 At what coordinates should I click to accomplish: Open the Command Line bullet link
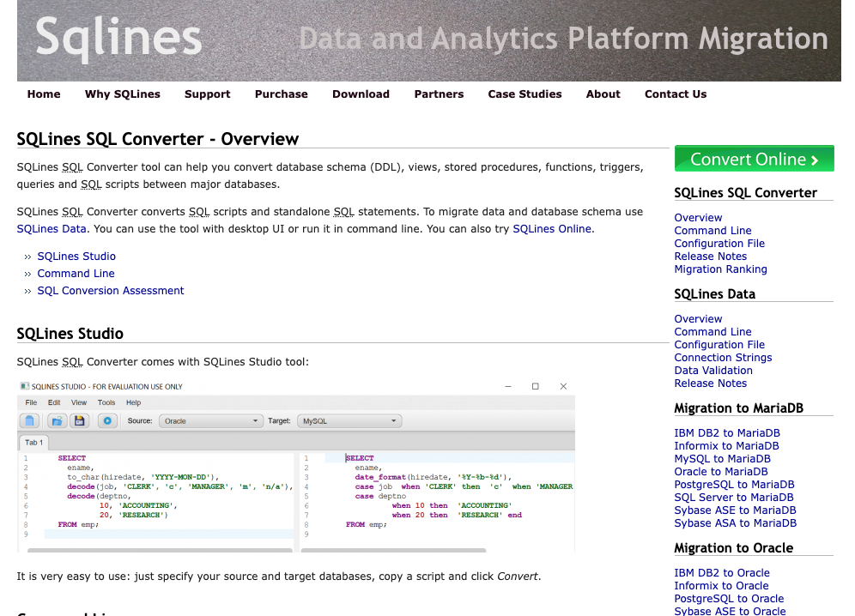[x=76, y=274]
